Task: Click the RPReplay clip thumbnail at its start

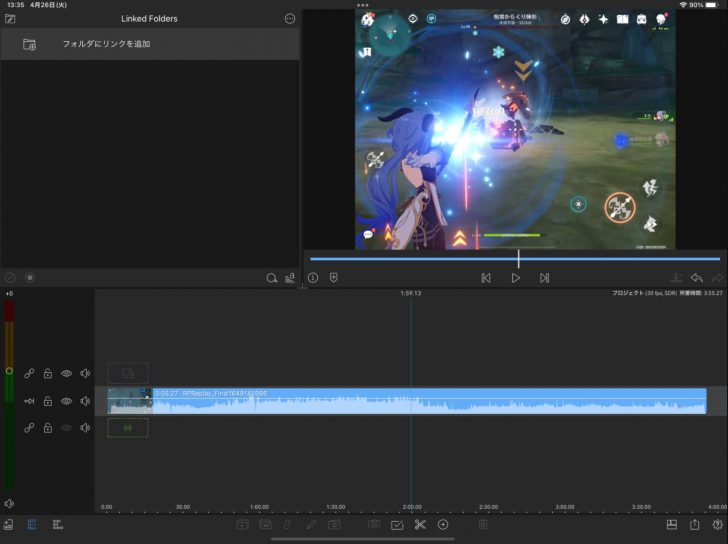Action: [x=130, y=401]
